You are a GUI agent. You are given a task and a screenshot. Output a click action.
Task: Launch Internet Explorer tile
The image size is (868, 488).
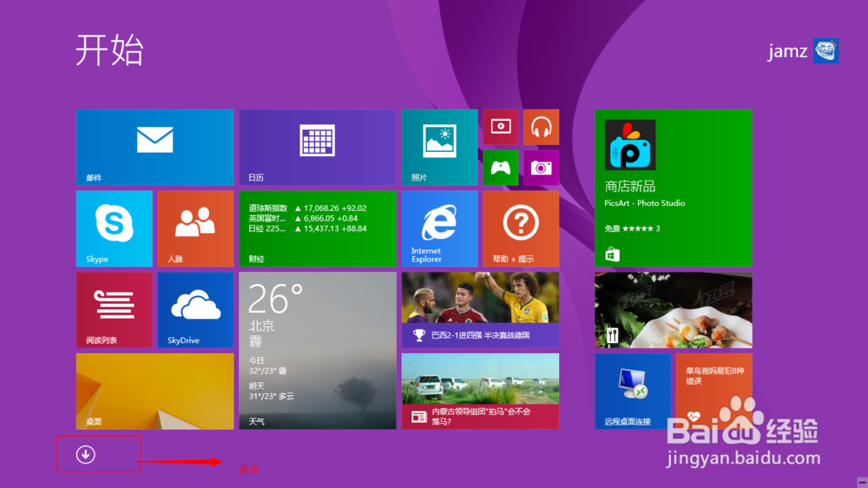coord(439,228)
